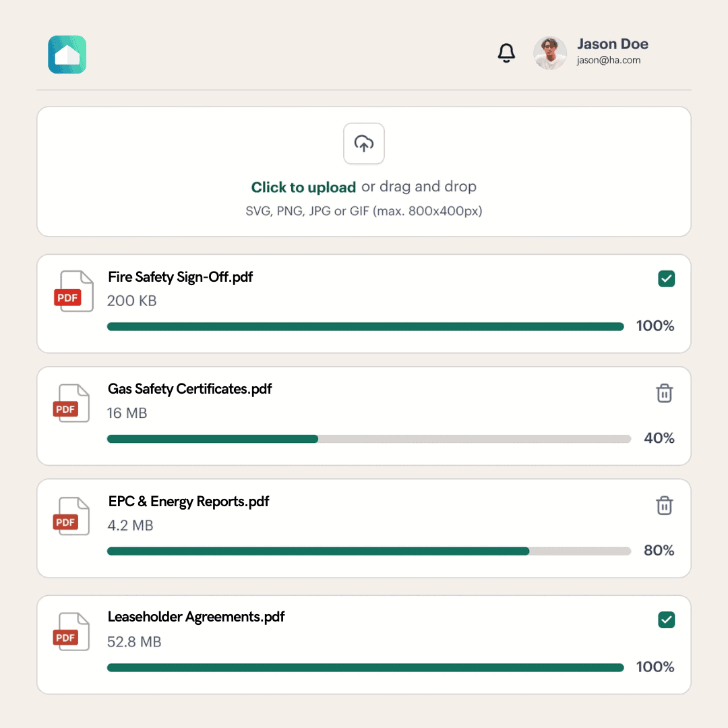Click PDF icon for Leaseholder Agreements
Viewport: 728px width, 728px height.
click(73, 632)
